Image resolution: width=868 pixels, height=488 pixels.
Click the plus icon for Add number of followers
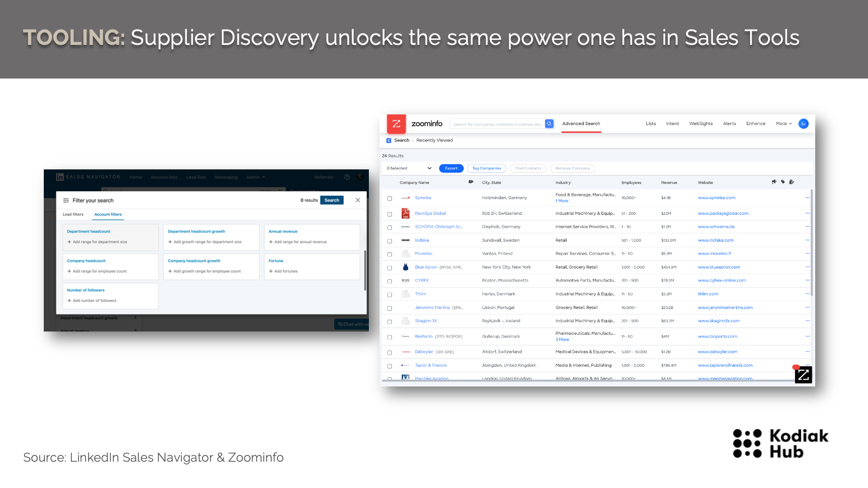[69, 301]
